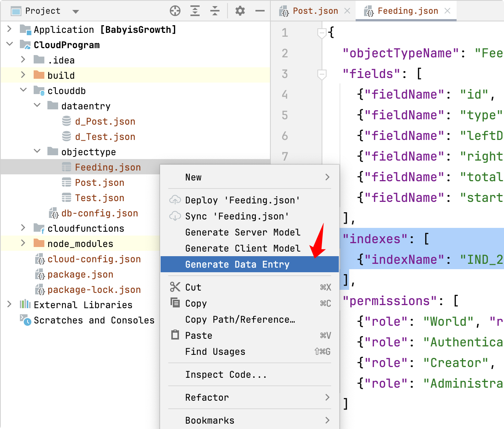Open the db-config.json file
The height and width of the screenshot is (429, 504).
(99, 213)
